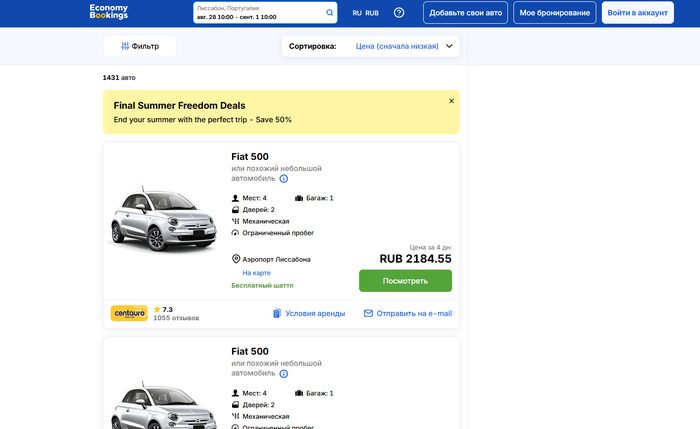The height and width of the screenshot is (429, 700).
Task: Change language via RU selector
Action: click(x=357, y=13)
